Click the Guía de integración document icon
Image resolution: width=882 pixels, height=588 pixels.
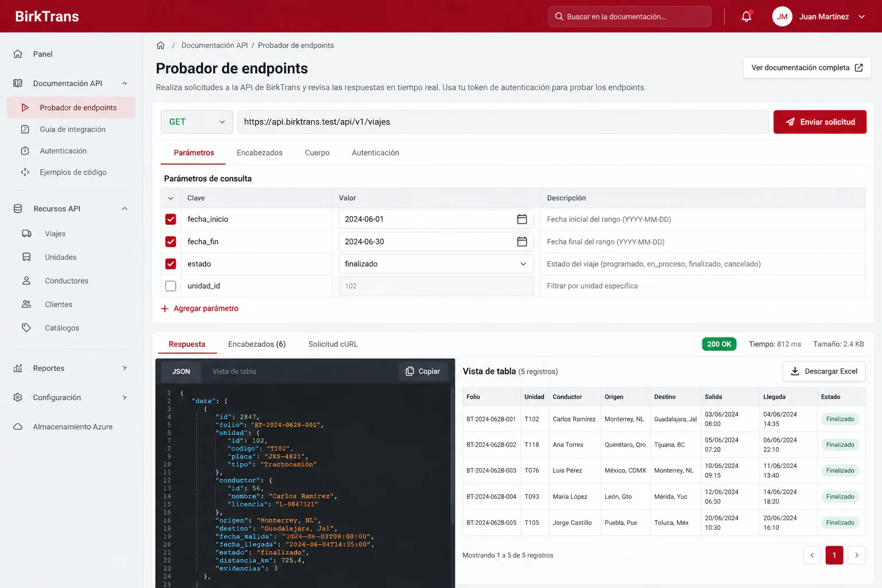coord(25,129)
